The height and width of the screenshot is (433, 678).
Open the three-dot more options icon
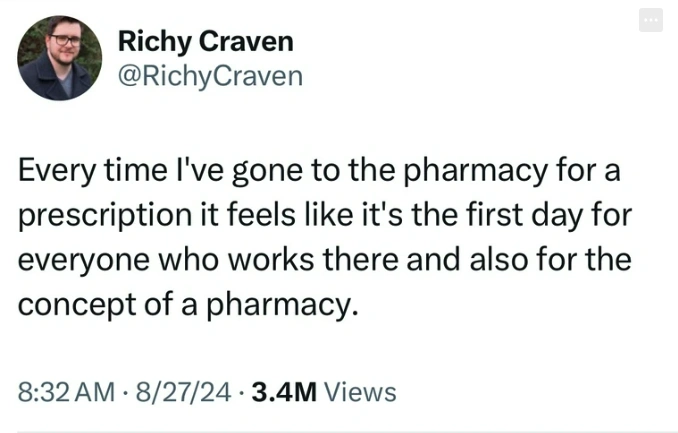pyautogui.click(x=651, y=21)
